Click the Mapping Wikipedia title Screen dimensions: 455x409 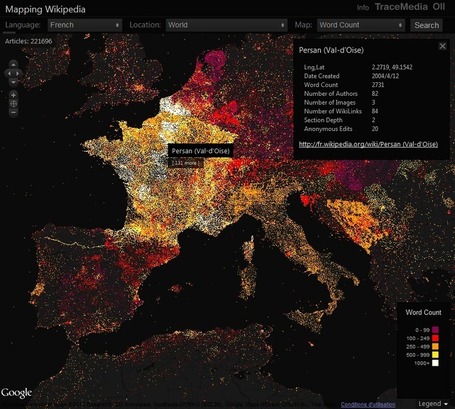[45, 9]
